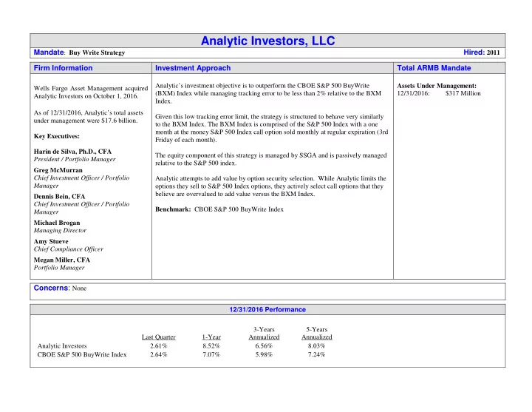The image size is (532, 412).
Task: Click the 'Benchmark:' label
Action: [173, 209]
